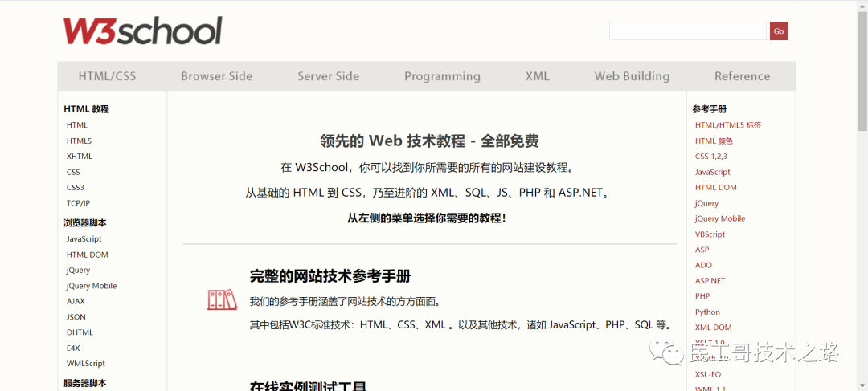Click the 领先的 Web 技术教程 heading
This screenshot has height=391, width=868.
pos(429,141)
